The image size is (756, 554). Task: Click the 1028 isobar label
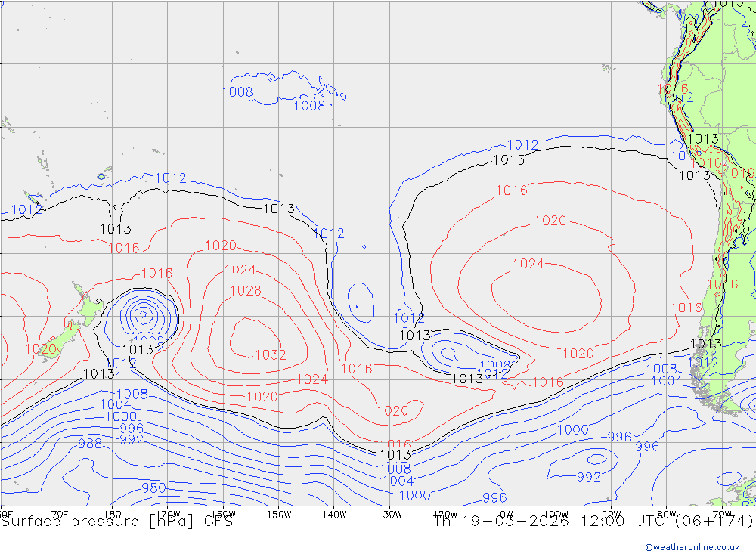pyautogui.click(x=246, y=291)
